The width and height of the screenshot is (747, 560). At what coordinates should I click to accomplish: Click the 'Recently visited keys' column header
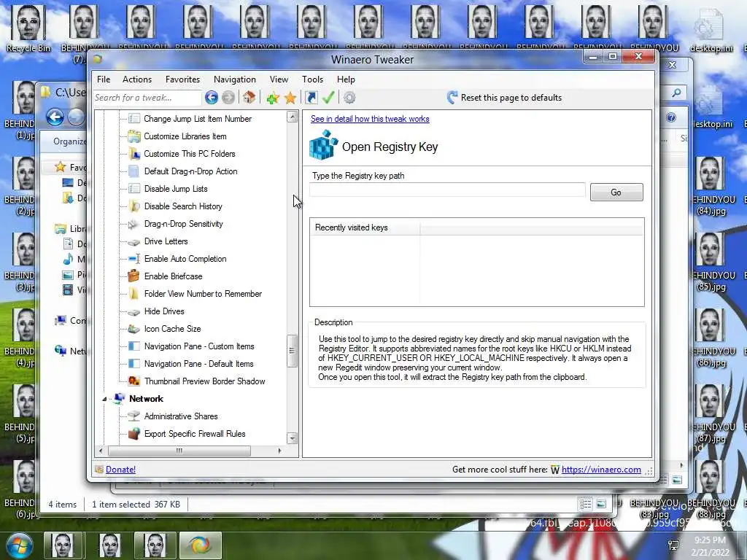[365, 227]
